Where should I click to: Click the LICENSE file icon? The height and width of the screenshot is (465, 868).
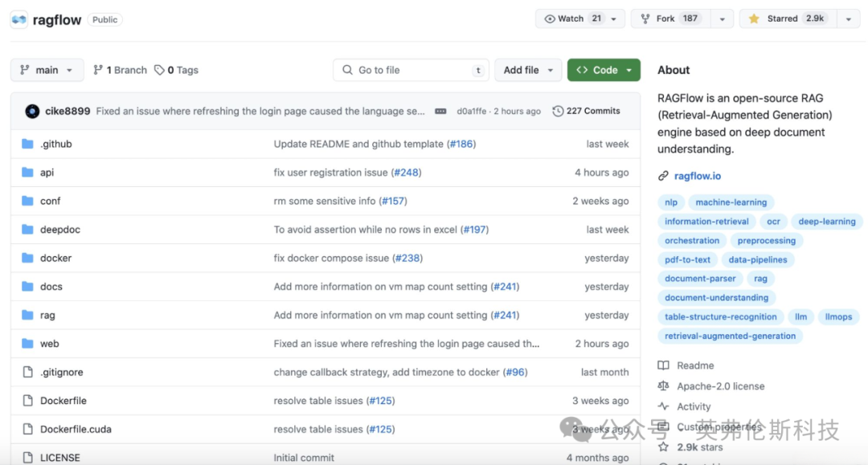(x=27, y=457)
